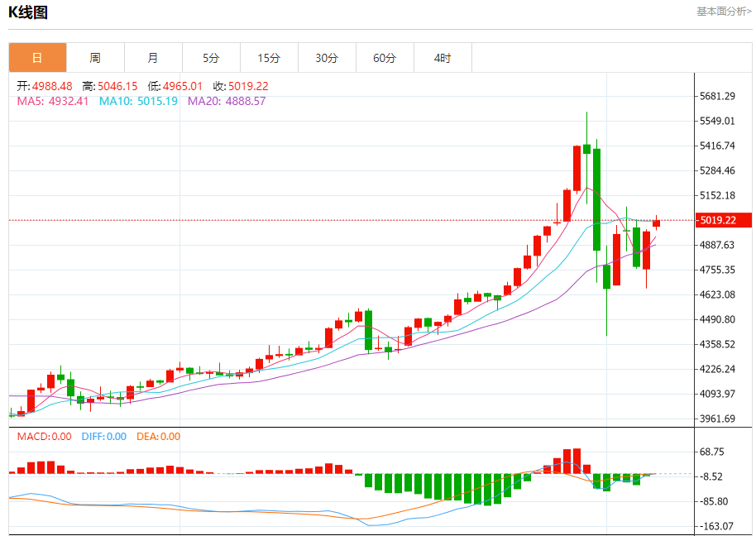
Task: Open the 基本面分析 link
Action: (x=724, y=12)
